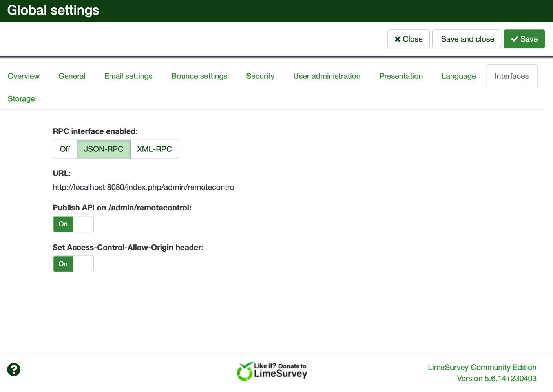Open the Security tab
Viewport: 553px width, 392px height.
tap(260, 76)
